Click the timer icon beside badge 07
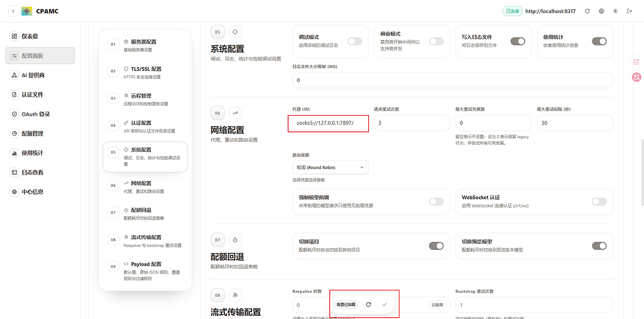 coord(235,239)
